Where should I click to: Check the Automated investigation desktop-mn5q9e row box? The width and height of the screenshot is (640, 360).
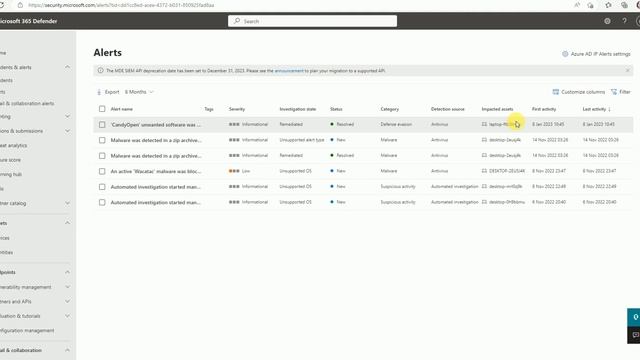[102, 187]
